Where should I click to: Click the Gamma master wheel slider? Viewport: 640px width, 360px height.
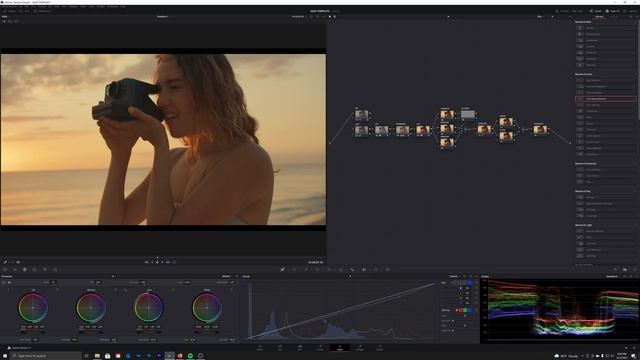[x=91, y=332]
